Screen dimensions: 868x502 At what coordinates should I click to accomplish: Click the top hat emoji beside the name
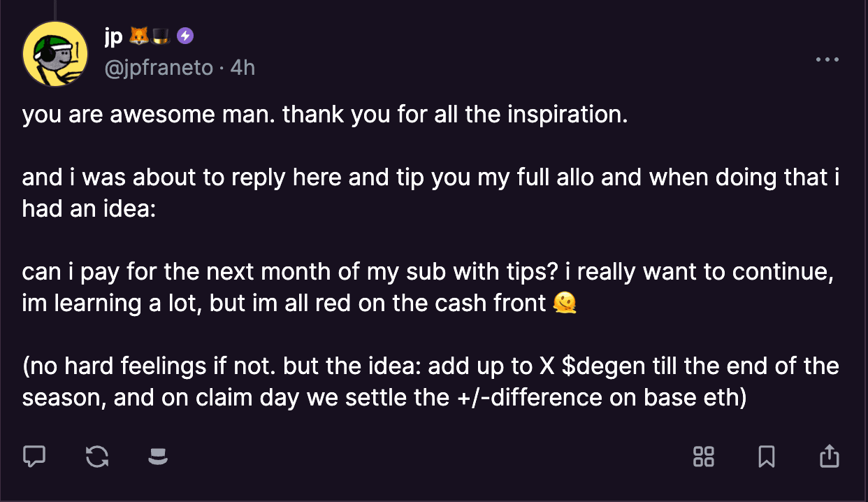point(161,36)
